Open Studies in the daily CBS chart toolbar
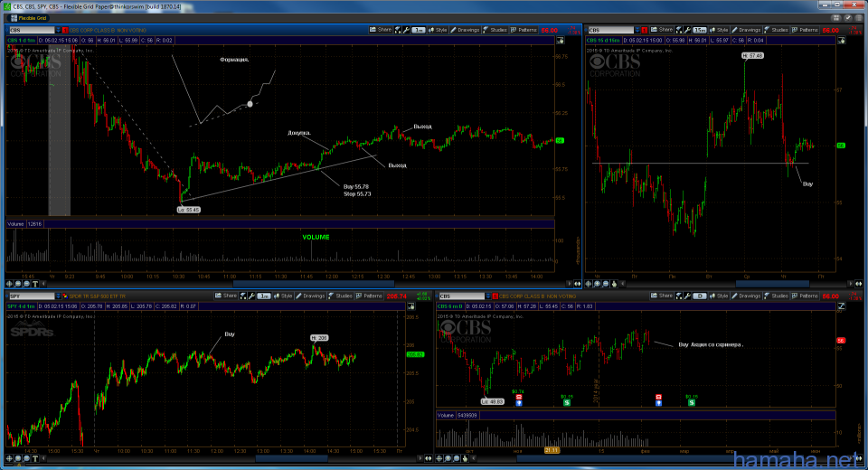Screen dimensions: 868x470 click(776, 296)
